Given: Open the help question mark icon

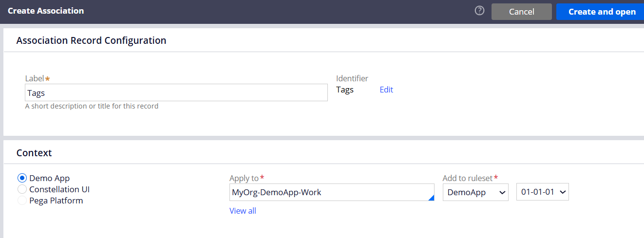Looking at the screenshot, I should [479, 11].
